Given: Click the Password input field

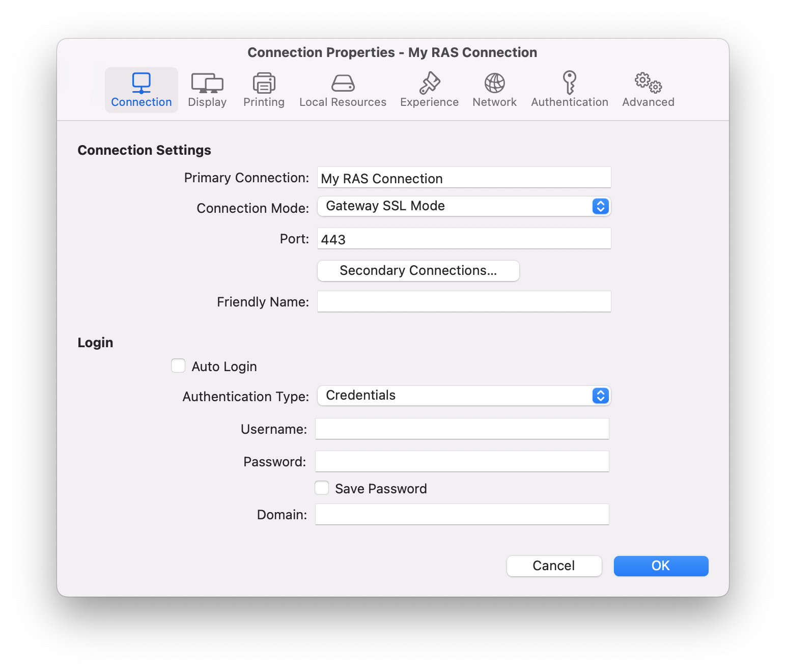Looking at the screenshot, I should pos(462,461).
